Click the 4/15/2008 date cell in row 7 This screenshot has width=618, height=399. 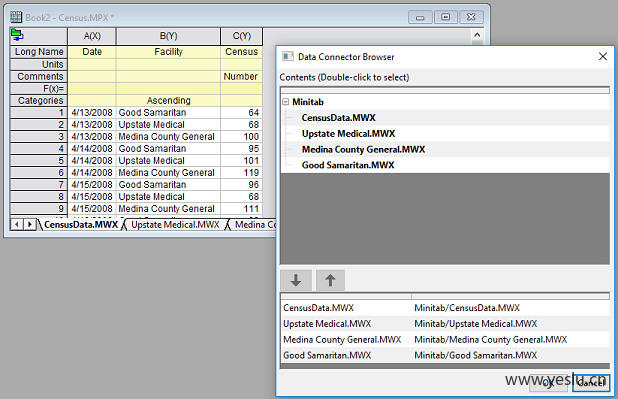(92, 185)
